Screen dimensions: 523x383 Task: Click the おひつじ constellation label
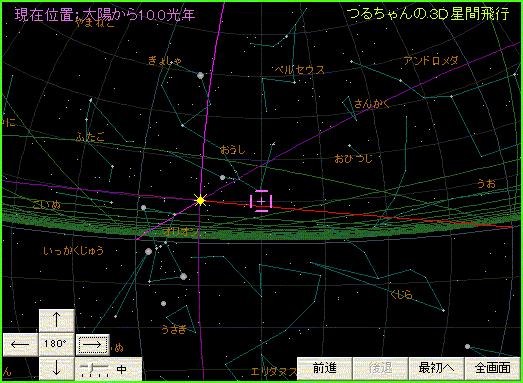point(353,158)
